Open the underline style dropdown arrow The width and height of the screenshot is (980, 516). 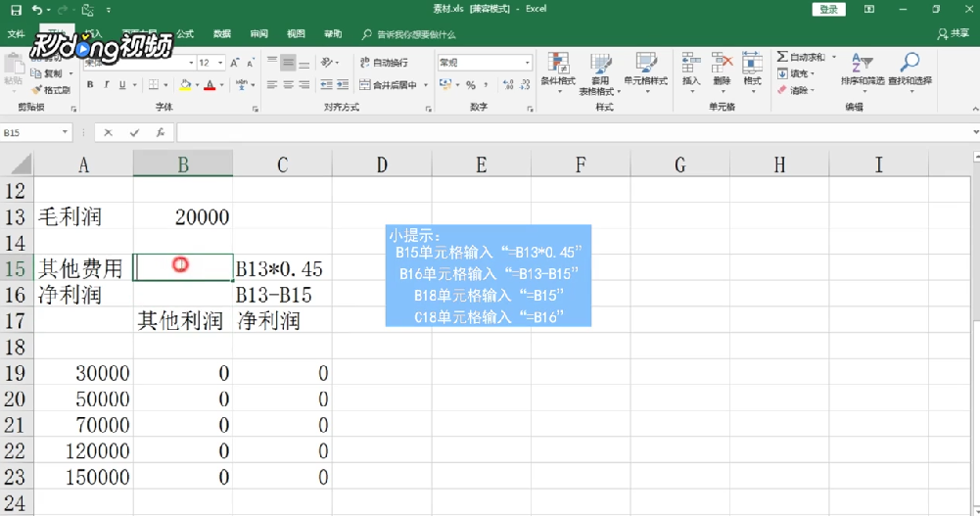point(134,85)
